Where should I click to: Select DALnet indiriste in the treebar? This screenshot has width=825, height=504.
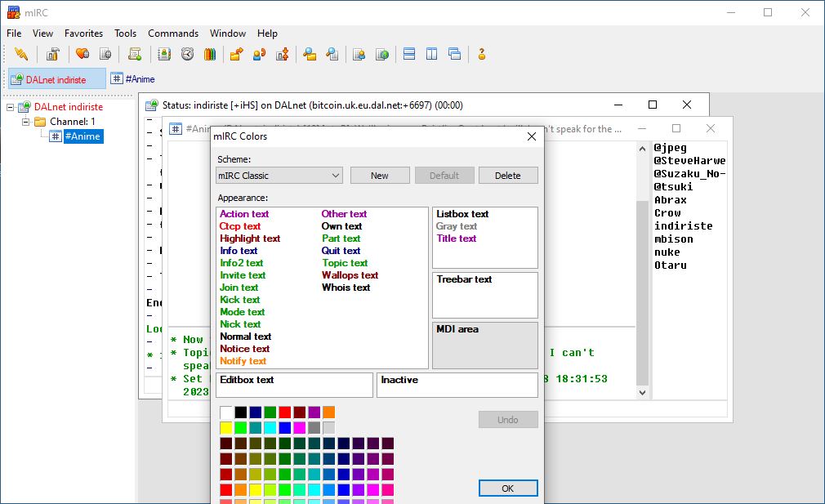pyautogui.click(x=69, y=107)
